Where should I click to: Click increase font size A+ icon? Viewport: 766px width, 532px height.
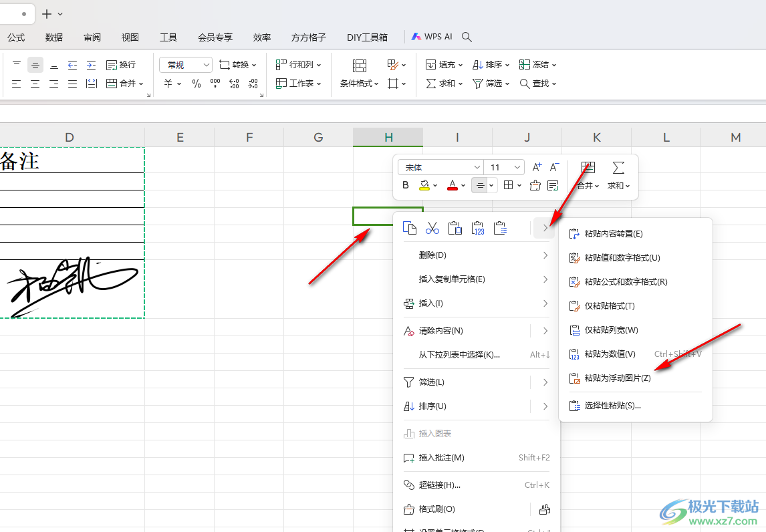(537, 167)
